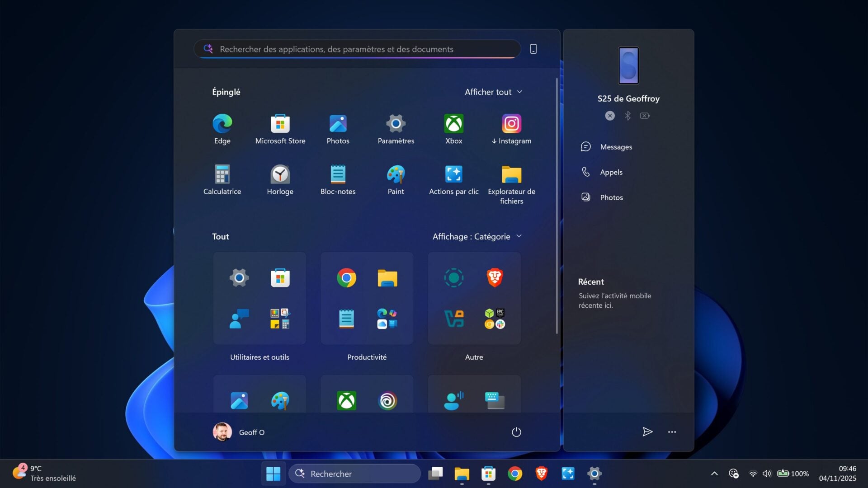This screenshot has width=868, height=488.
Task: Open Affichage : Catégorie dropdown
Action: 477,236
